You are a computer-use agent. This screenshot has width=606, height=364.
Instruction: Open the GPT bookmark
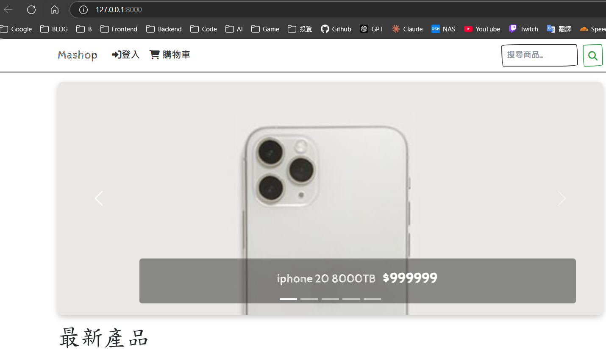pos(371,29)
